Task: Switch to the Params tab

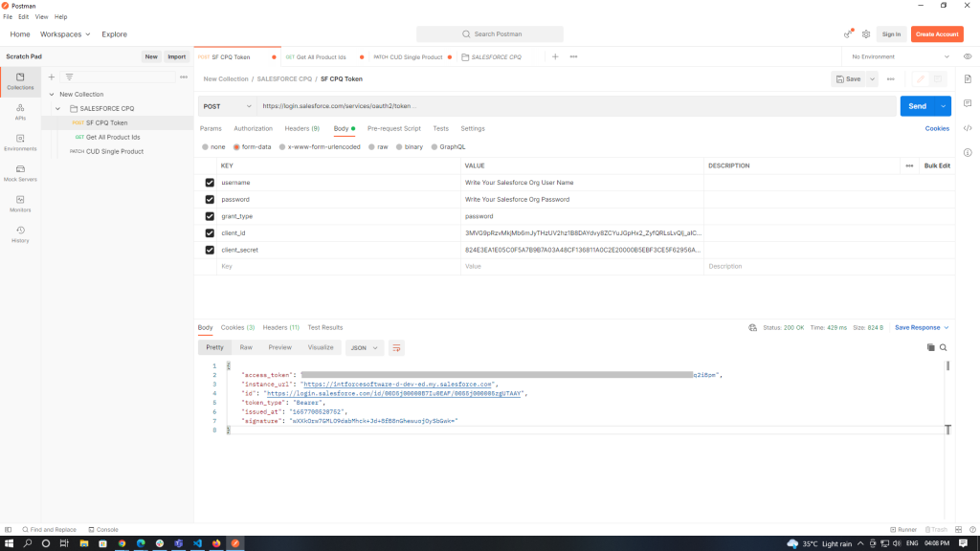Action: click(211, 129)
